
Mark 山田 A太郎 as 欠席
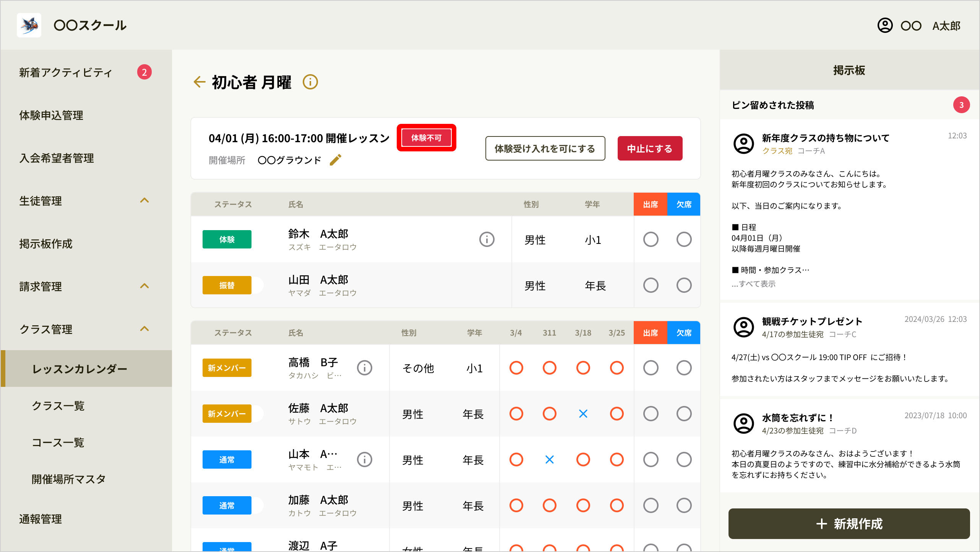[684, 285]
